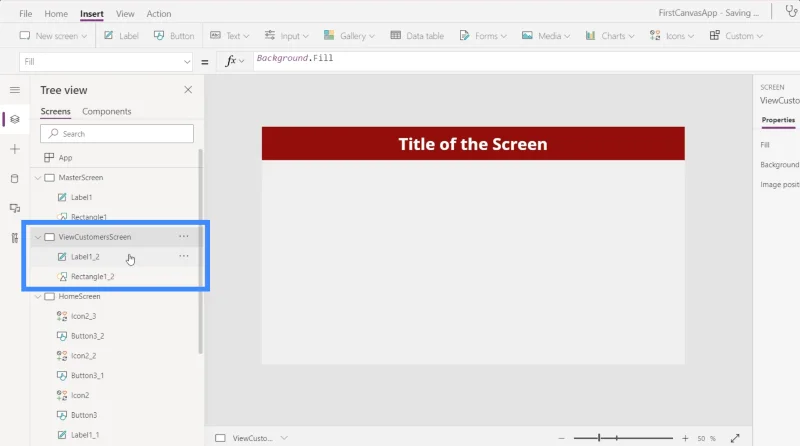The width and height of the screenshot is (800, 446).
Task: Switch to the Components tab
Action: [x=107, y=111]
